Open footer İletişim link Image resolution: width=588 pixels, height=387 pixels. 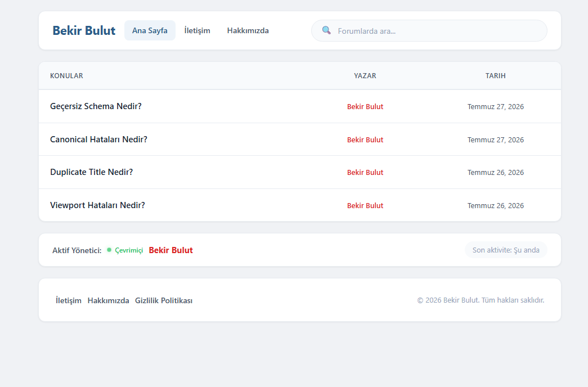69,300
